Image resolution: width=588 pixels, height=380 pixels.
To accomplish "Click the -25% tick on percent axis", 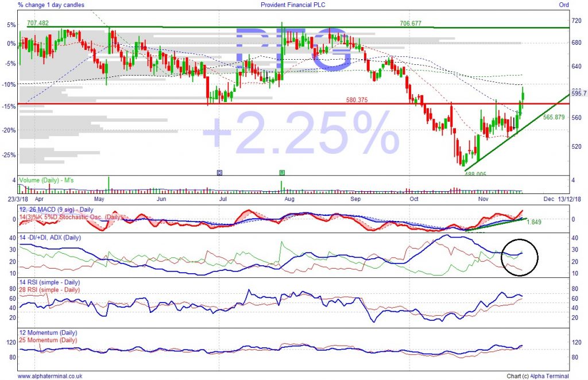I will click(x=9, y=155).
